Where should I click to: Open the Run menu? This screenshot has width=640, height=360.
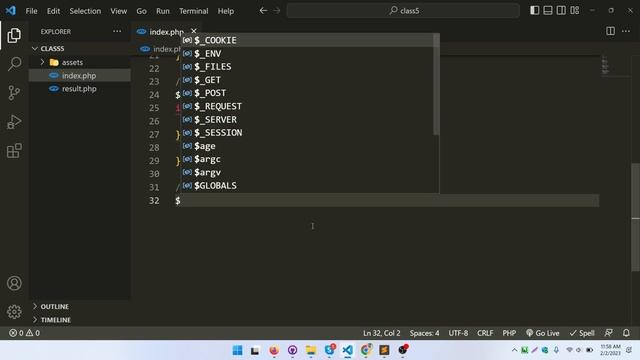pos(162,11)
